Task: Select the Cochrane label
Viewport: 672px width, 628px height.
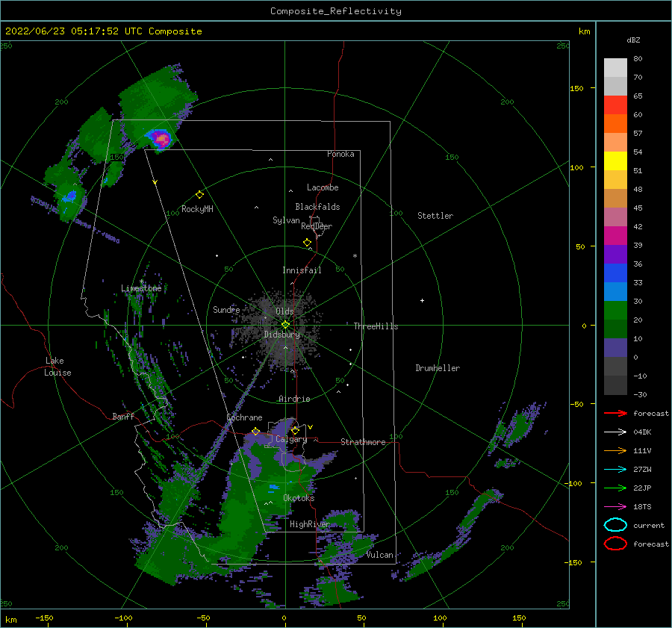Action: tap(244, 417)
